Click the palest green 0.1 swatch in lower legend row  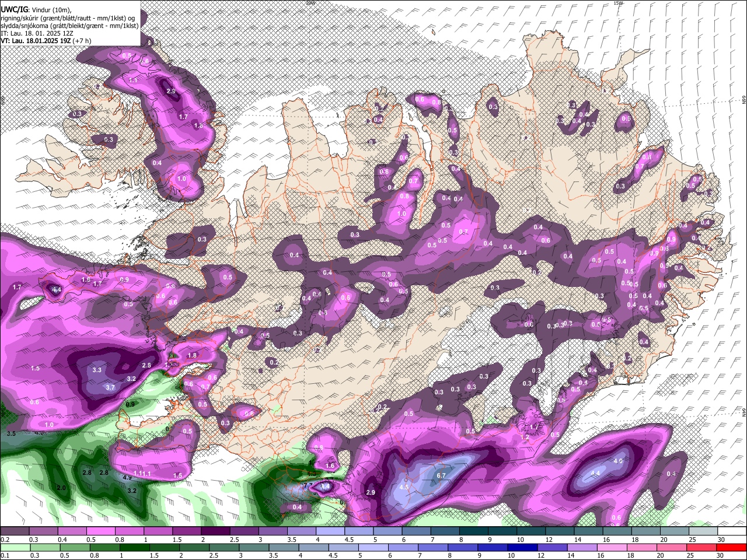tap(15, 547)
